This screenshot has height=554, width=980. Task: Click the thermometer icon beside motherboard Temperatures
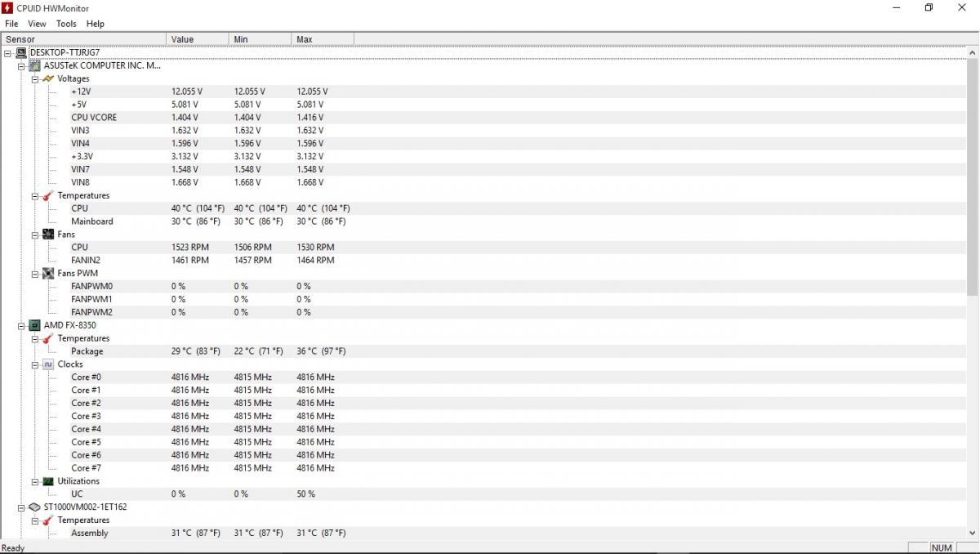pos(48,195)
